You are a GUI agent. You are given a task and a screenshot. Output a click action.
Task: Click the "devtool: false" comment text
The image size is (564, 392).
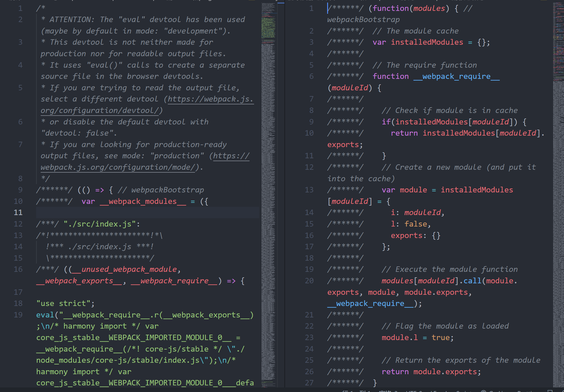[77, 133]
